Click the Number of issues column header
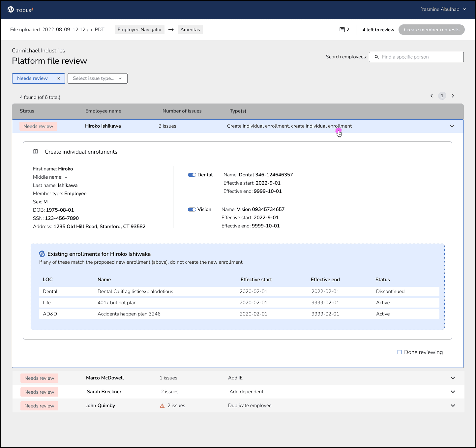The width and height of the screenshot is (476, 448). click(182, 111)
